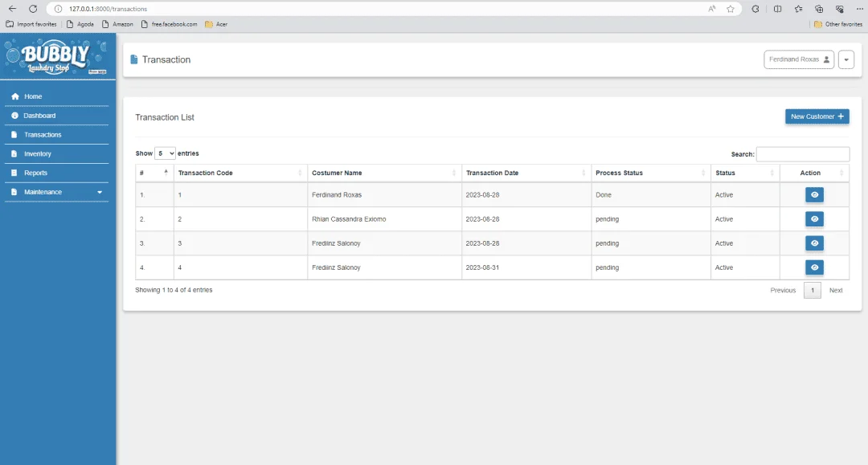Viewport: 868px width, 465px height.
Task: Open free.facebook.com bookmark
Action: pos(170,24)
